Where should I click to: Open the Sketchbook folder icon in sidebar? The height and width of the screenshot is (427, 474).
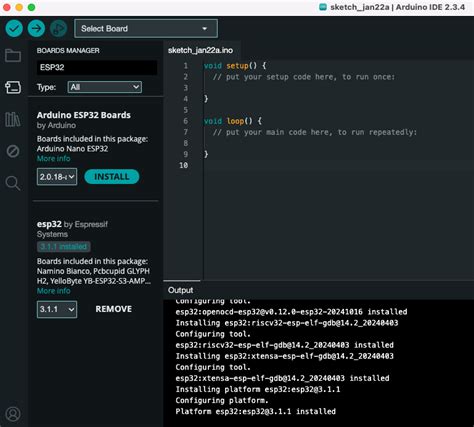(13, 56)
